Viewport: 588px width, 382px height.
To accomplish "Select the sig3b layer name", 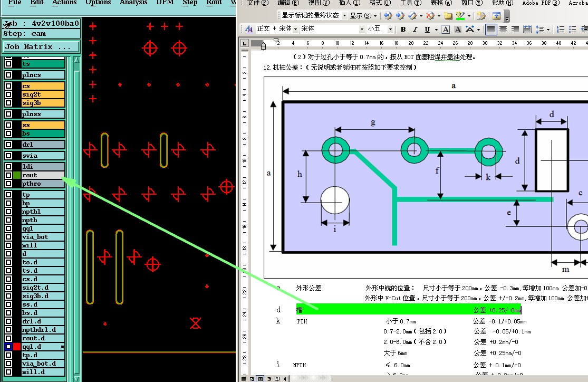I will [x=43, y=103].
